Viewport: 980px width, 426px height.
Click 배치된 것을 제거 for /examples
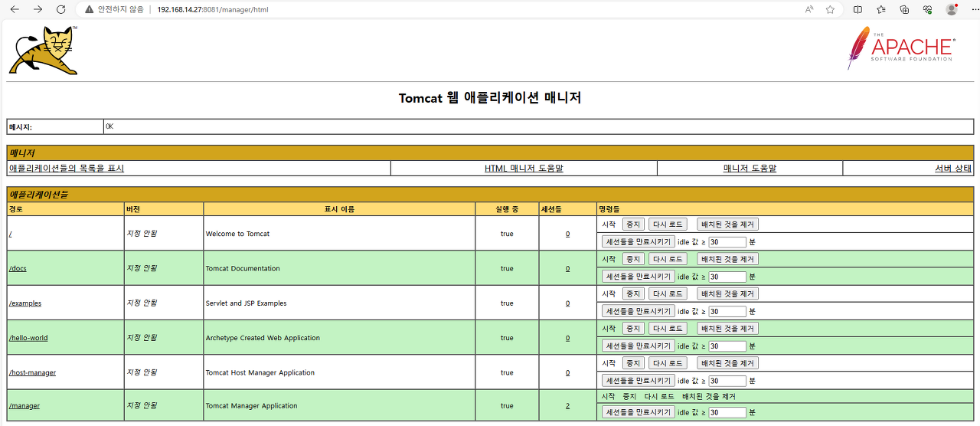(x=727, y=293)
